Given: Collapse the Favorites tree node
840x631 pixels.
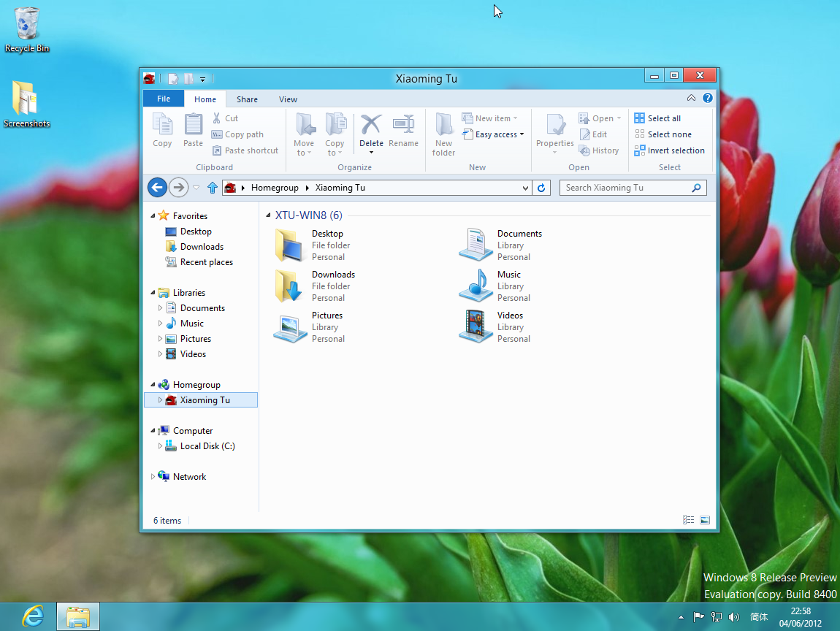Looking at the screenshot, I should pyautogui.click(x=153, y=216).
